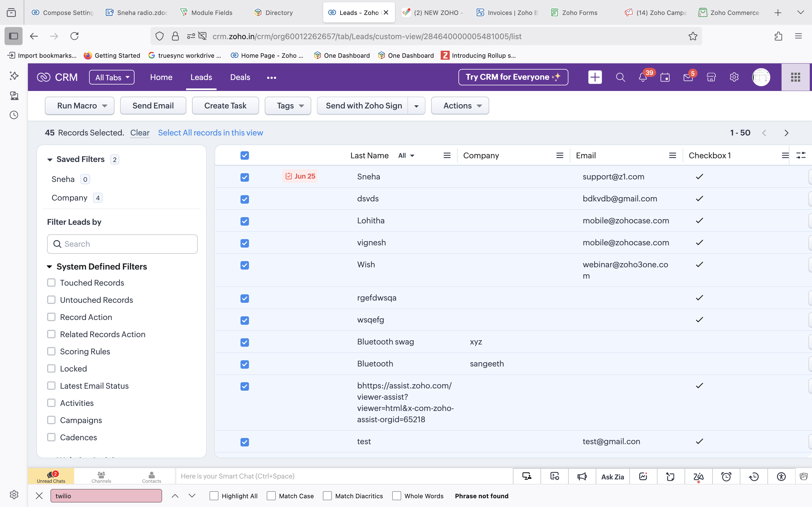Open the calendar icon in CRM header

coord(665,77)
